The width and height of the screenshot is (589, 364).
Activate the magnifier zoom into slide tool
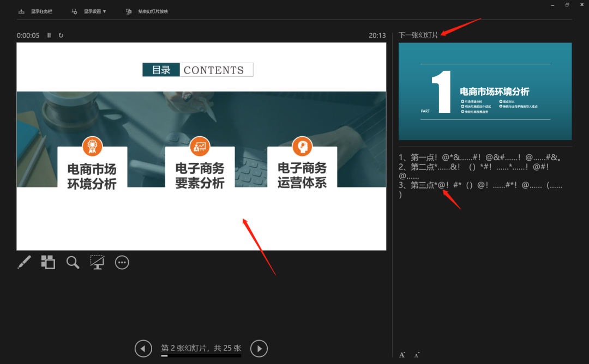click(x=73, y=262)
